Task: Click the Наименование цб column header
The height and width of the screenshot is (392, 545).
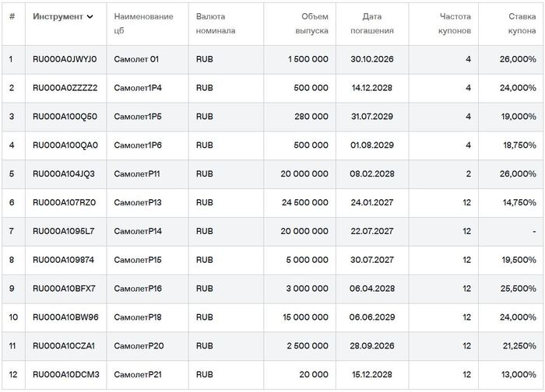Action: pos(143,23)
